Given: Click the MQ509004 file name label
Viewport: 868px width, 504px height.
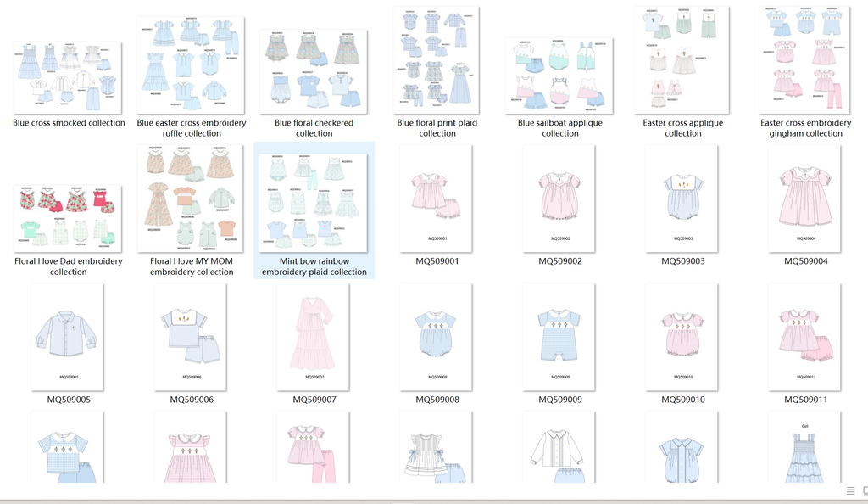Looking at the screenshot, I should [x=805, y=261].
